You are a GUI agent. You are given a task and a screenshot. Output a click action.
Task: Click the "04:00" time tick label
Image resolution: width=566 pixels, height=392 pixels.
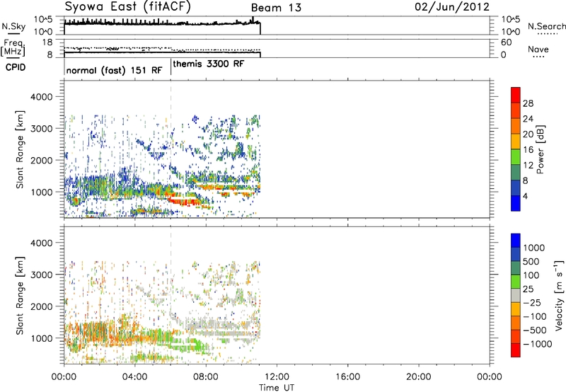pyautogui.click(x=134, y=377)
